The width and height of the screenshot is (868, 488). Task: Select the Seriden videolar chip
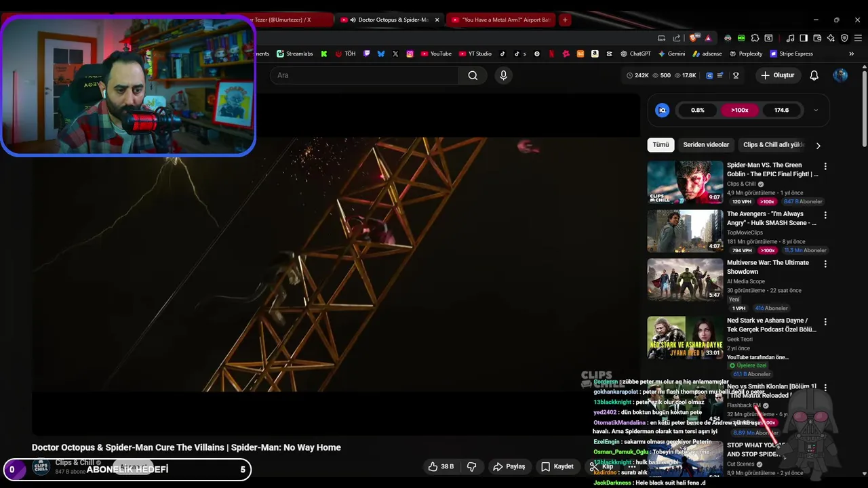[x=706, y=145]
